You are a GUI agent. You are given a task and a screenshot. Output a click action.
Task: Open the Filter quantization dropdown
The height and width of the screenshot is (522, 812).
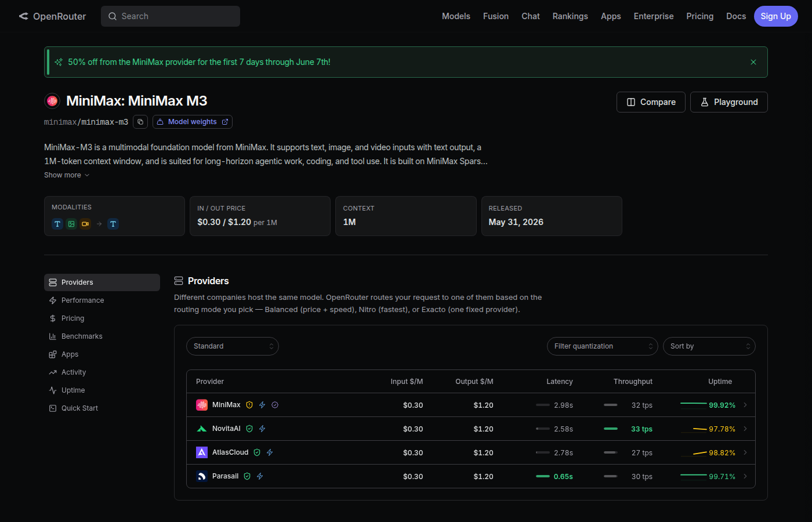pyautogui.click(x=603, y=346)
